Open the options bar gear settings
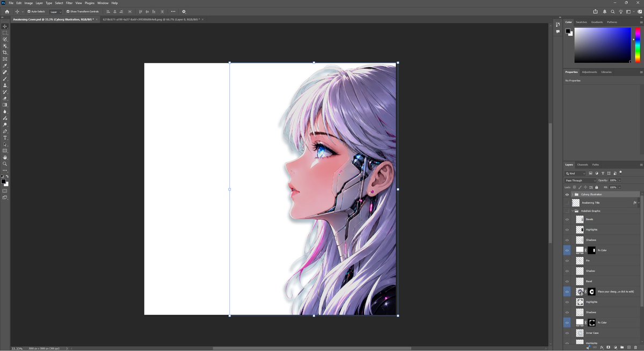The image size is (644, 351). [184, 11]
